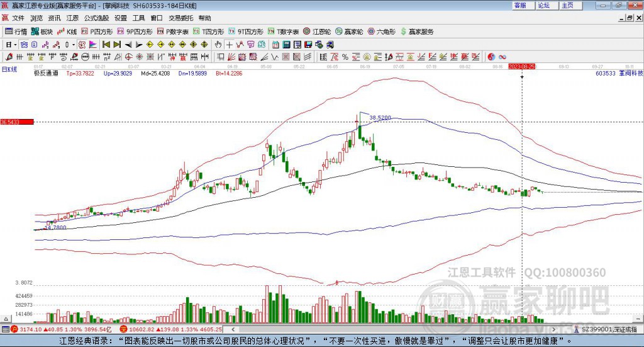The image size is (644, 347).
Task: Open 赢家服务 with the dollar icon
Action: point(417,31)
